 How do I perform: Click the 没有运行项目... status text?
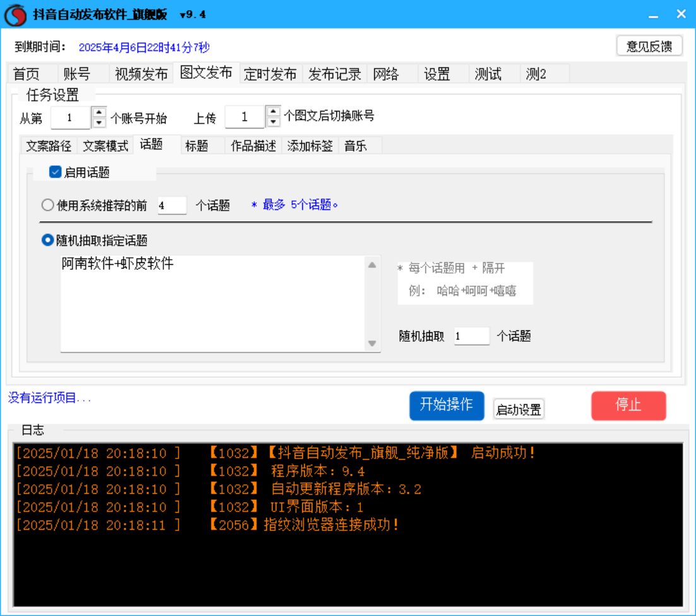(49, 398)
